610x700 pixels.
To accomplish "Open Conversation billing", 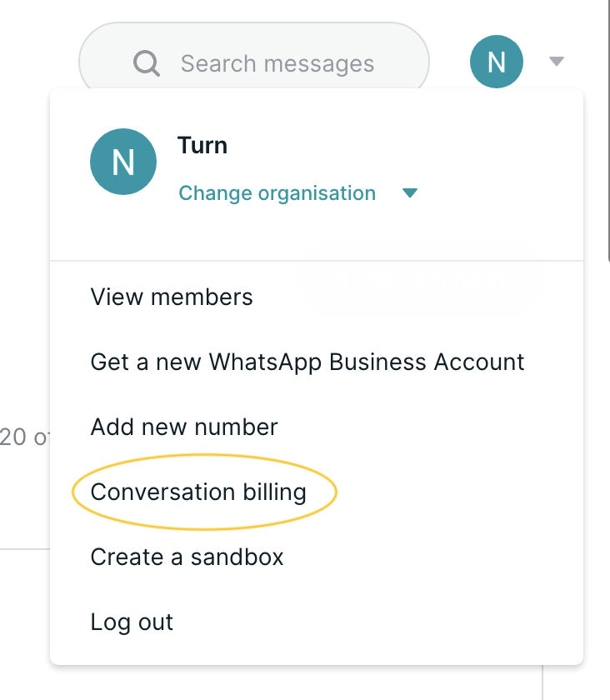I will pyautogui.click(x=198, y=492).
